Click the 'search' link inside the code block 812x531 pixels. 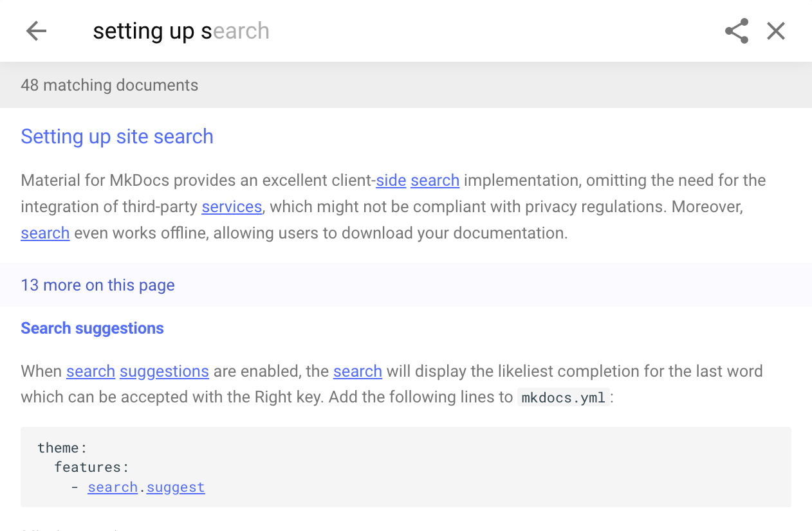point(113,487)
